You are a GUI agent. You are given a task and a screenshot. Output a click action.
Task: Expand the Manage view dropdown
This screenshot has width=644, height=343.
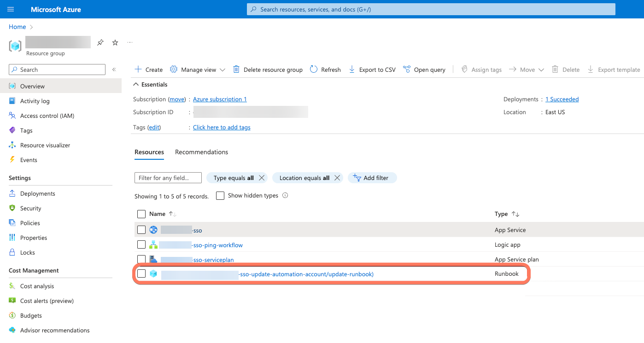point(222,70)
